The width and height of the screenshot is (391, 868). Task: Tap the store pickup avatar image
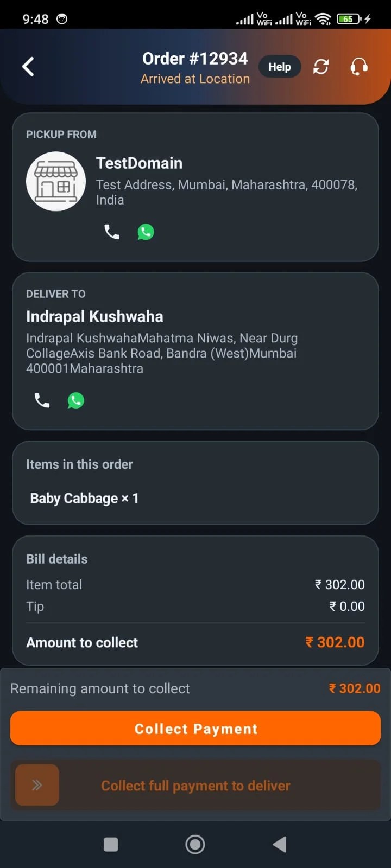(56, 181)
